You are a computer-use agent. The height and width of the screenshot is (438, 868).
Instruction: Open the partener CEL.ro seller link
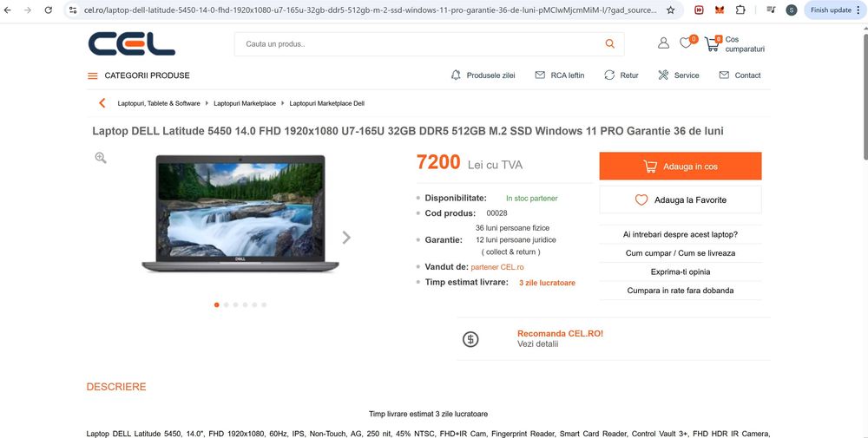pyautogui.click(x=497, y=267)
